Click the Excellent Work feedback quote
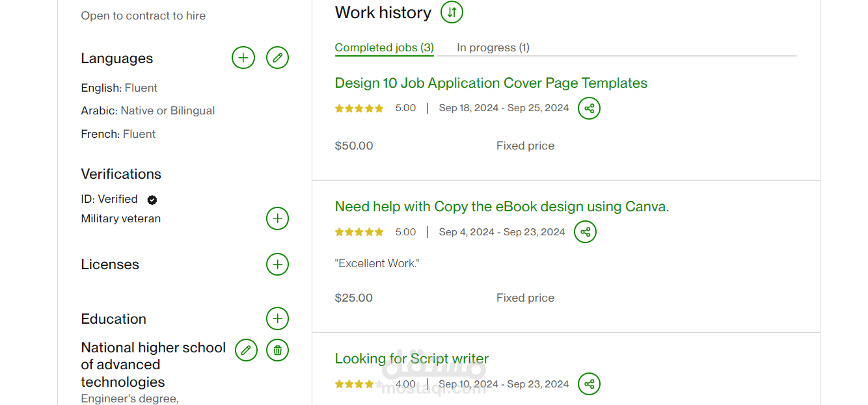The height and width of the screenshot is (405, 868). pos(377,263)
